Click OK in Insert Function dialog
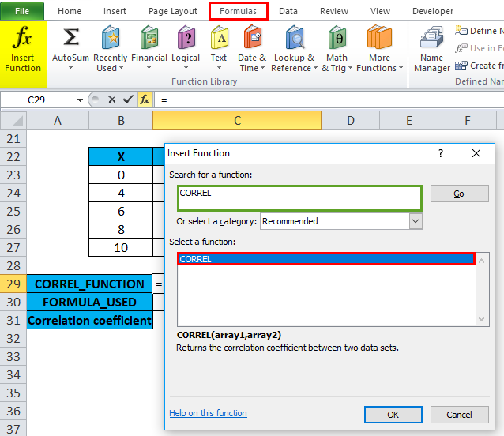 [393, 415]
